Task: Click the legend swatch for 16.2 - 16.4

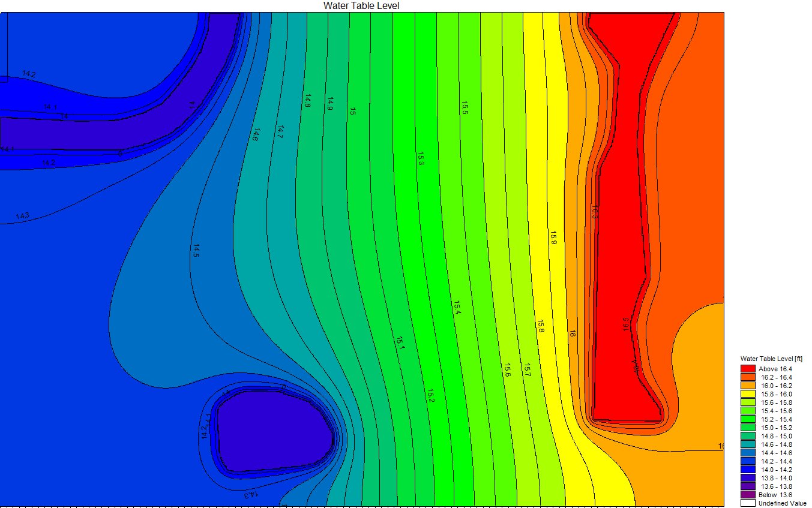Action: (748, 377)
